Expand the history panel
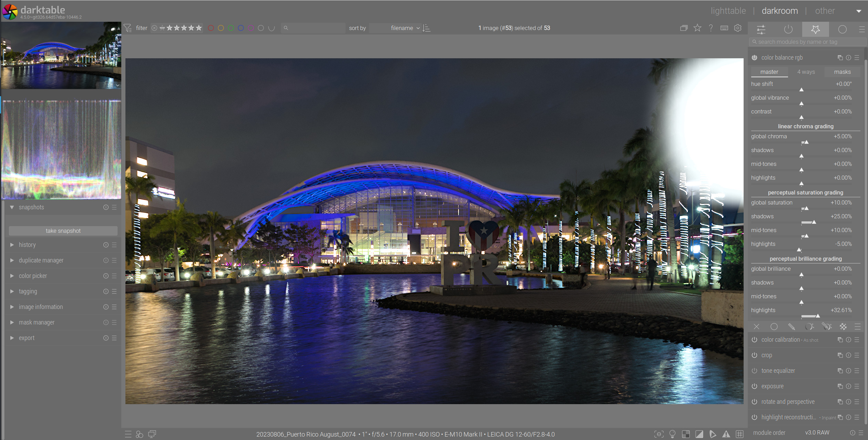 27,245
